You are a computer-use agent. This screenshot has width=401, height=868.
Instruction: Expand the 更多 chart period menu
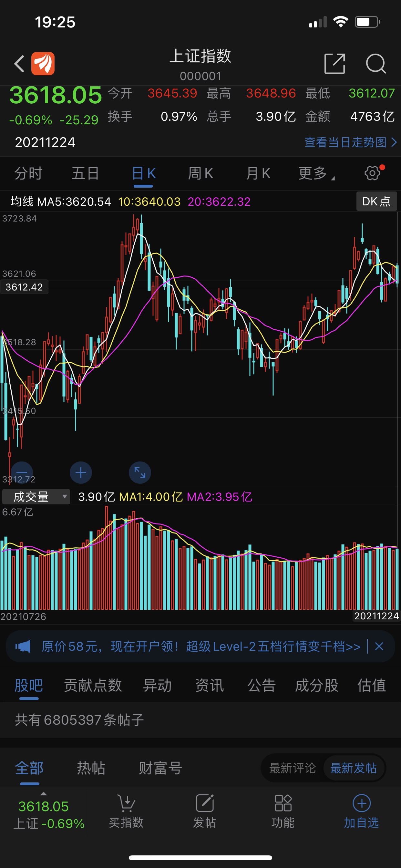(316, 173)
